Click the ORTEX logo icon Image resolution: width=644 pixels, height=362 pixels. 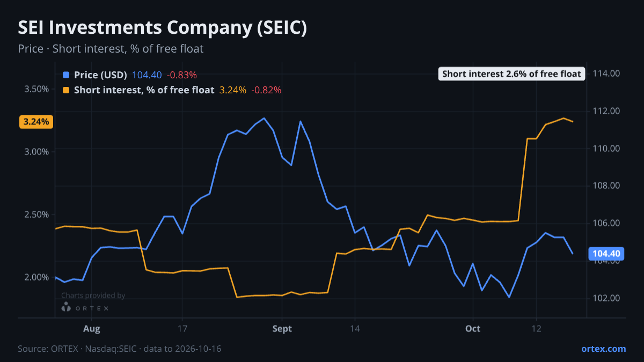click(x=66, y=307)
